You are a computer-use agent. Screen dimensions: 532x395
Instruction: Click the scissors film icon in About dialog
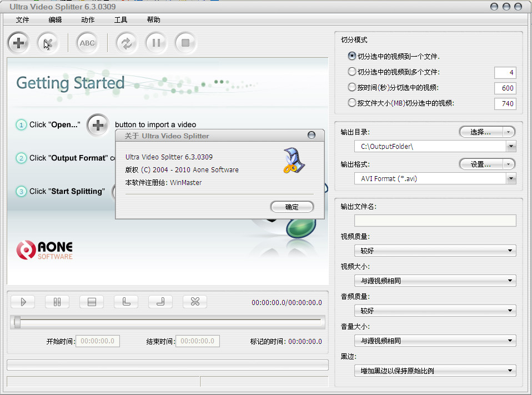point(294,161)
